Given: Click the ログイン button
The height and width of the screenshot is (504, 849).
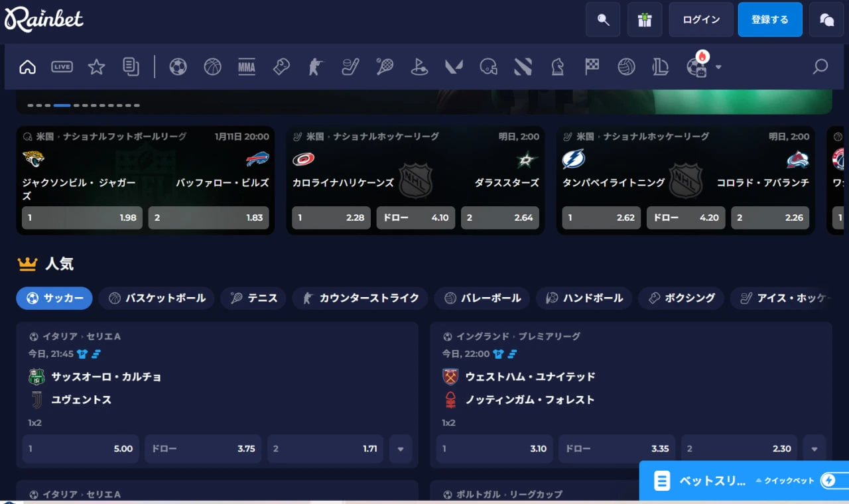Looking at the screenshot, I should point(701,19).
